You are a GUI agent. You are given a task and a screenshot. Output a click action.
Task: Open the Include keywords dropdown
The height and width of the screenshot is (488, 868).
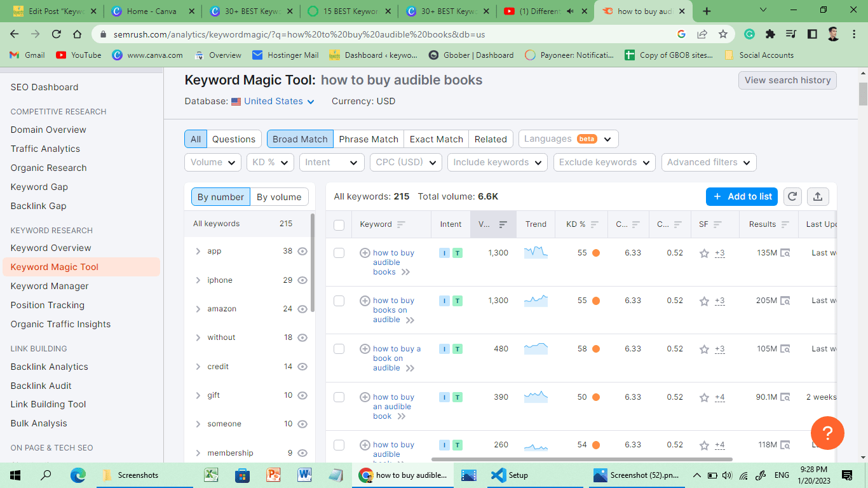[498, 162]
